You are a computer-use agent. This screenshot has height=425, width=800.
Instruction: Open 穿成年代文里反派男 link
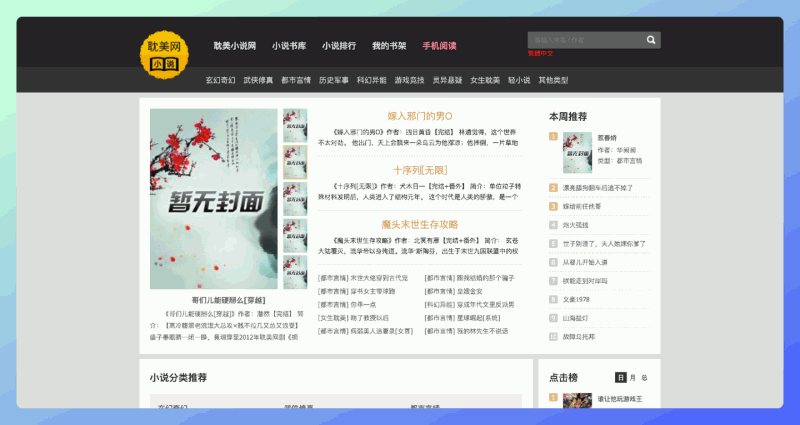coord(485,305)
